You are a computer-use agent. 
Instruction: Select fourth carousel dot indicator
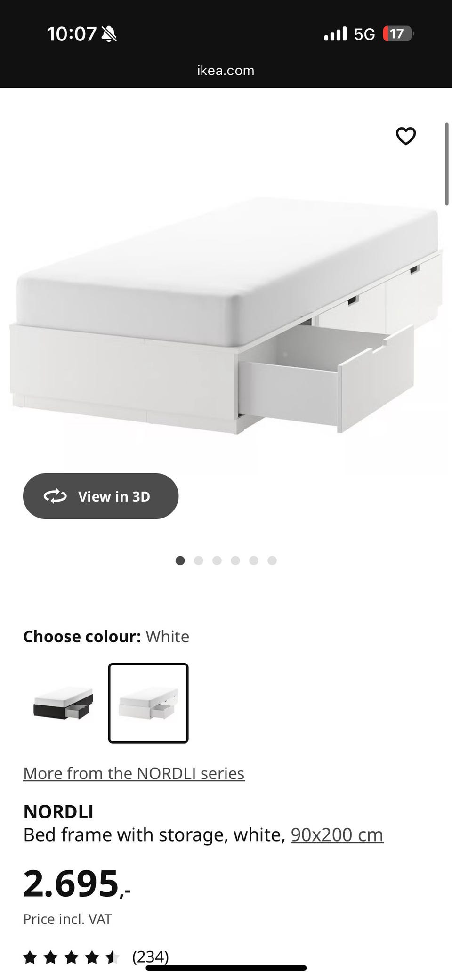(235, 560)
